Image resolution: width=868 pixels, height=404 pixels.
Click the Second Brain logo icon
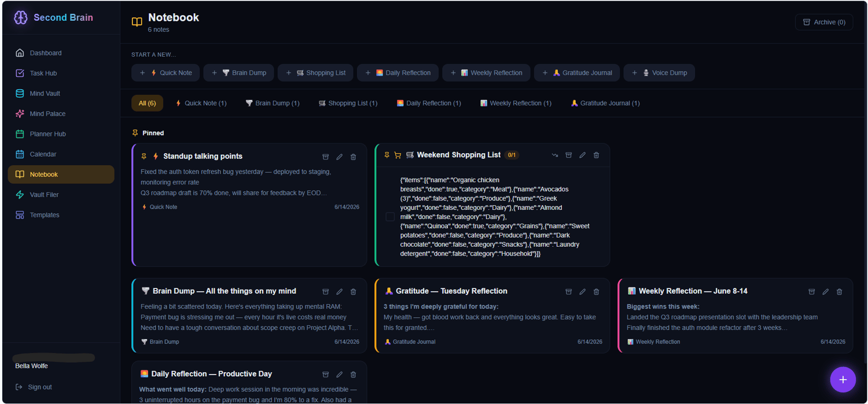pyautogui.click(x=21, y=17)
